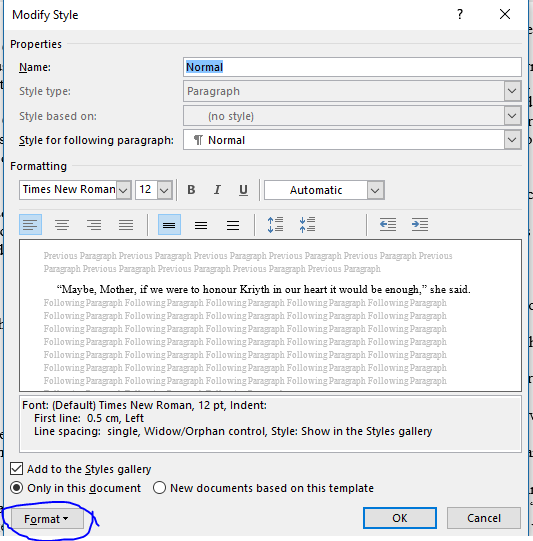Open the Times New Roman font dropdown

(x=124, y=190)
